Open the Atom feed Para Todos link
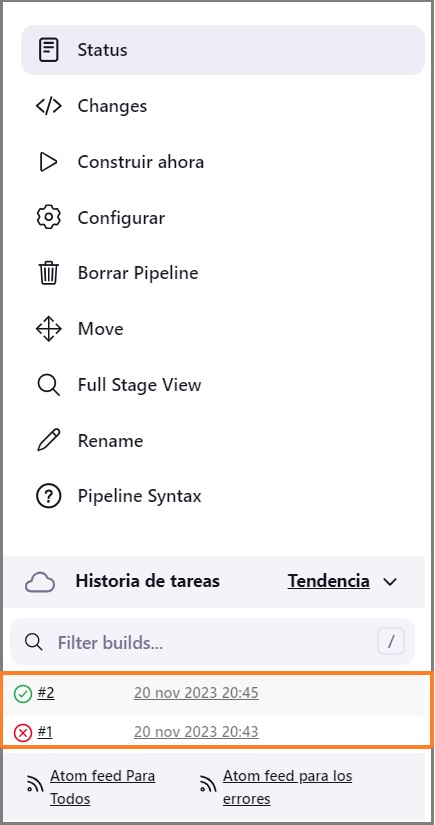 (x=103, y=787)
